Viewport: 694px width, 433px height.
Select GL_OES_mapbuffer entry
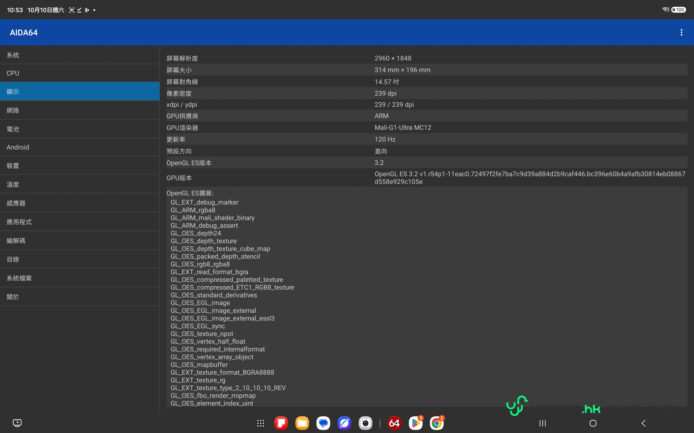[199, 365]
